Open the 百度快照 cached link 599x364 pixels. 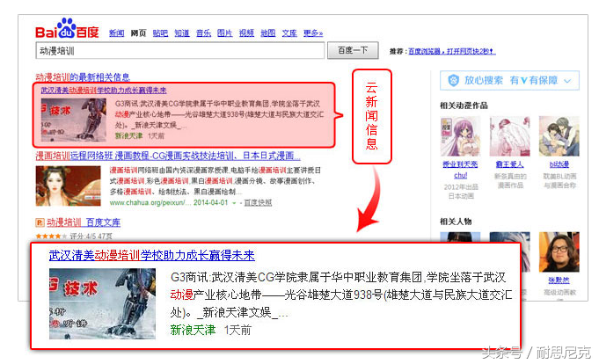[258, 202]
